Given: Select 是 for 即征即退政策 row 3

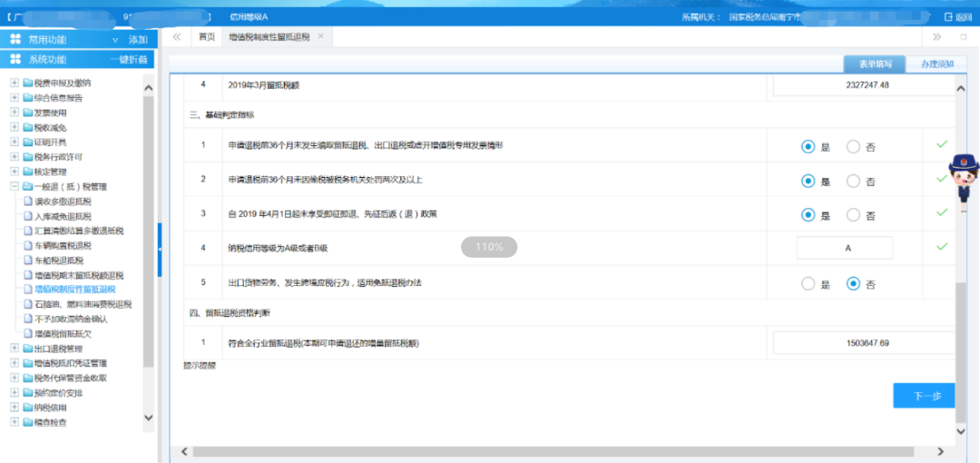Looking at the screenshot, I should click(x=808, y=214).
